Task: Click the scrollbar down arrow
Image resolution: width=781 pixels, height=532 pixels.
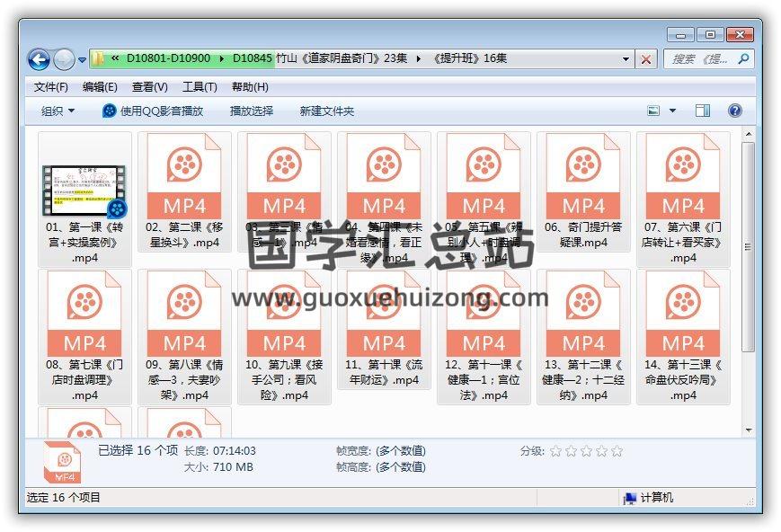Action: pos(748,430)
